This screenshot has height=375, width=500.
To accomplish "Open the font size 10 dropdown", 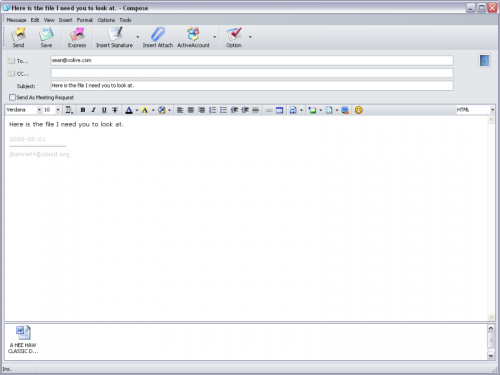I will point(58,110).
